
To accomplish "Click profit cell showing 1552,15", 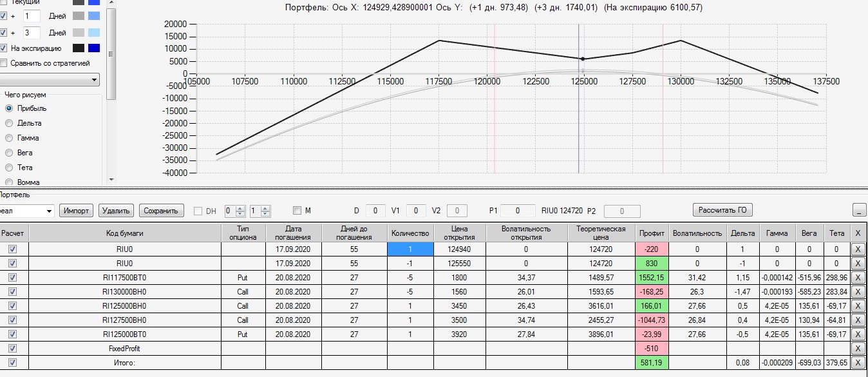I will pyautogui.click(x=652, y=277).
